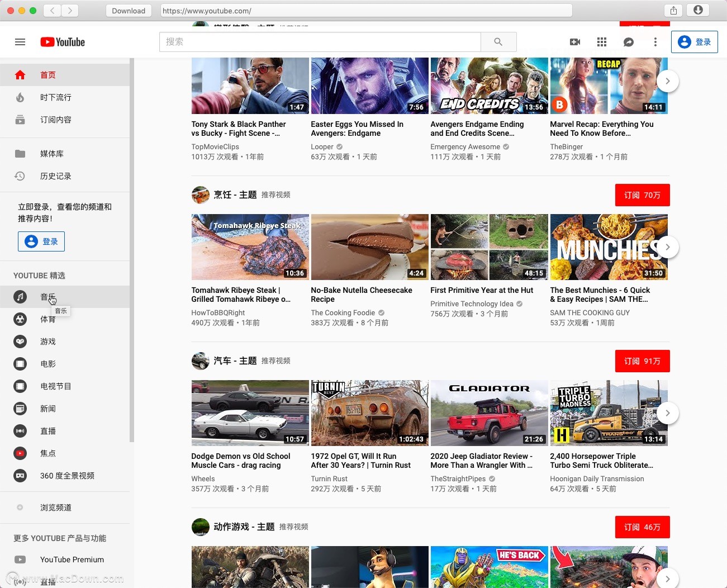The height and width of the screenshot is (588, 727).
Task: Show next videos in 烹饪 row
Action: click(x=667, y=247)
